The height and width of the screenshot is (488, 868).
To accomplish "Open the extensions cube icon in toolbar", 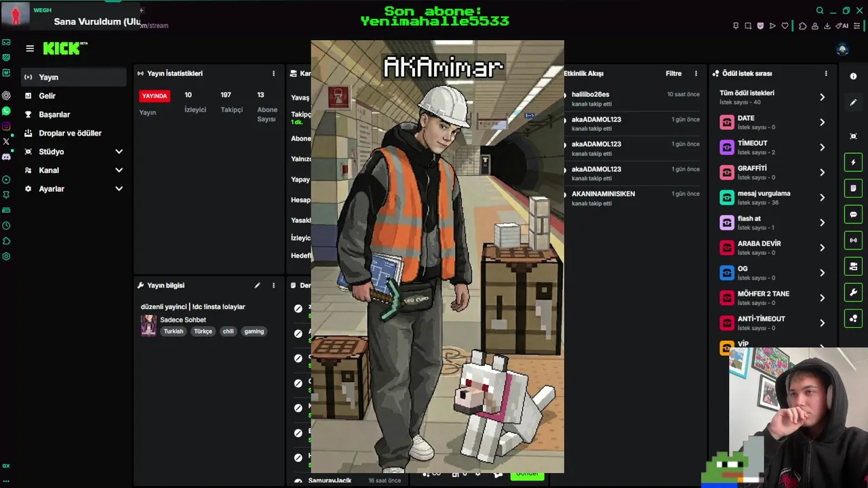I will pos(802,26).
